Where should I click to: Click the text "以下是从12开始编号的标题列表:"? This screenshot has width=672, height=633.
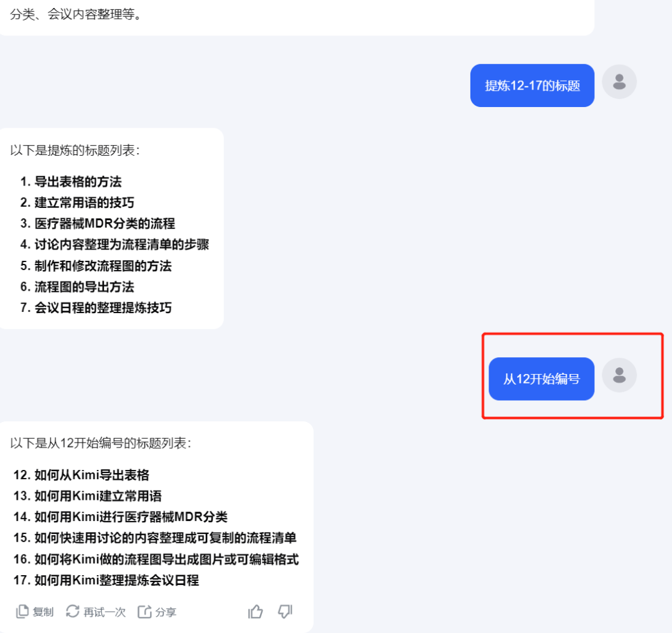101,443
